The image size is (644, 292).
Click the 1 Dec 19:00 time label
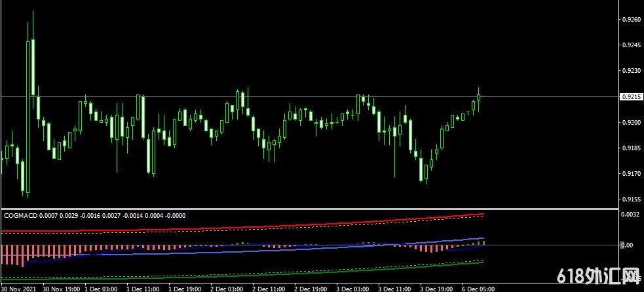click(x=185, y=289)
